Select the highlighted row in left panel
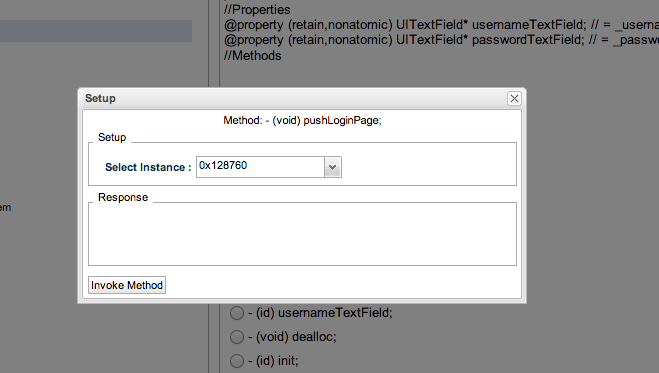 coord(96,31)
